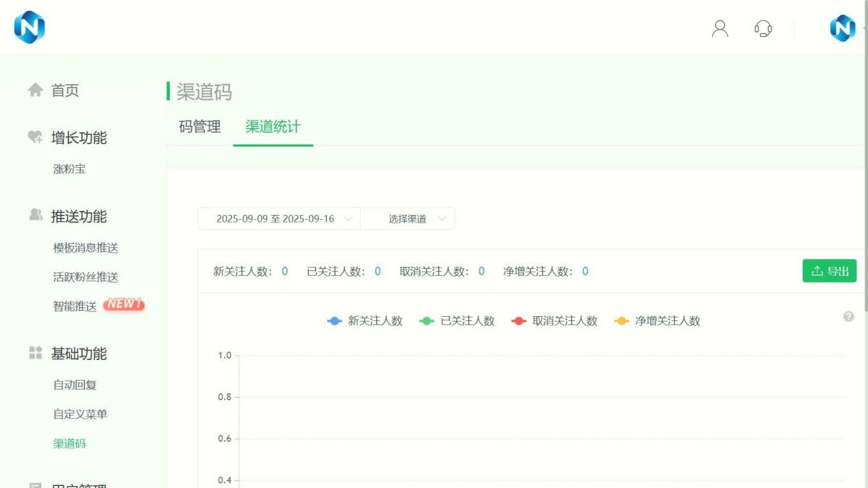Click the 基础功能 grid icon
868x488 pixels.
(x=35, y=353)
